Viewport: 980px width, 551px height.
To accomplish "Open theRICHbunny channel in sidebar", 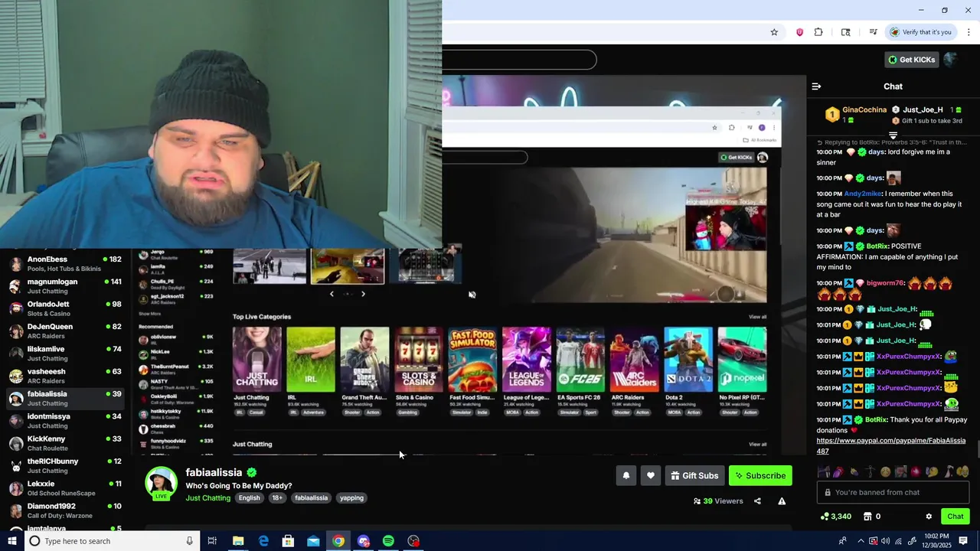I will pyautogui.click(x=64, y=466).
